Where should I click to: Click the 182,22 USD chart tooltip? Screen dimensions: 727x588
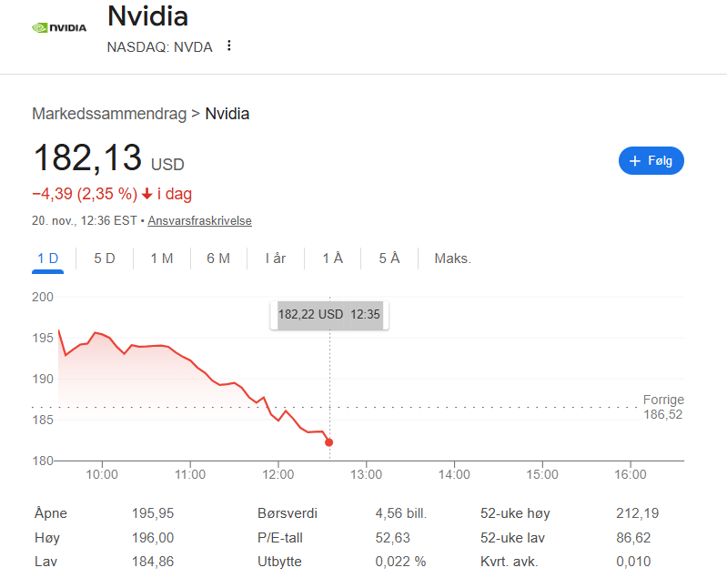point(328,314)
